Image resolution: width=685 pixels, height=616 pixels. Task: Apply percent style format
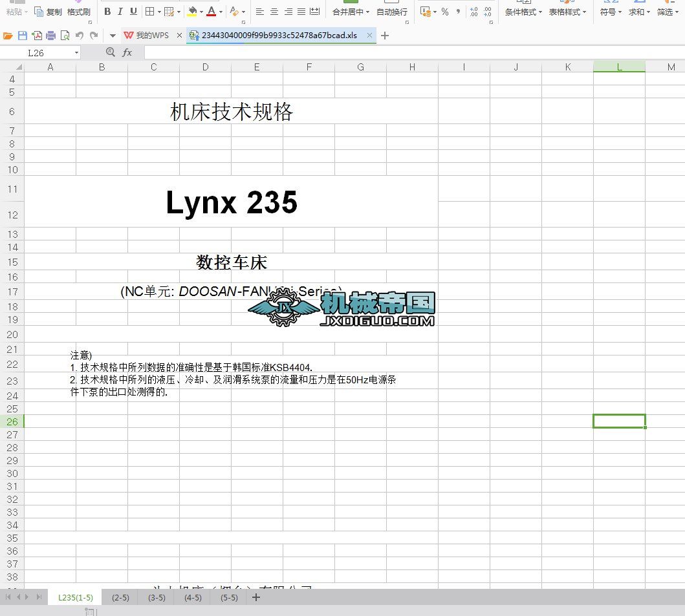pyautogui.click(x=445, y=12)
